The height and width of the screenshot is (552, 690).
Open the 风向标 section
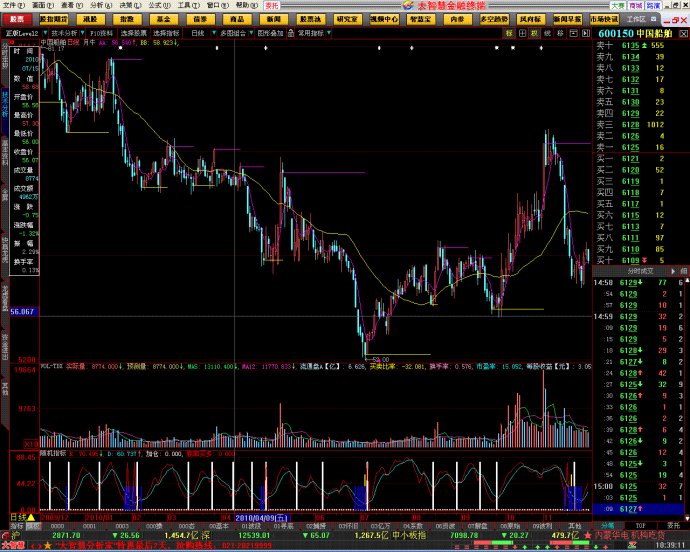(x=531, y=19)
